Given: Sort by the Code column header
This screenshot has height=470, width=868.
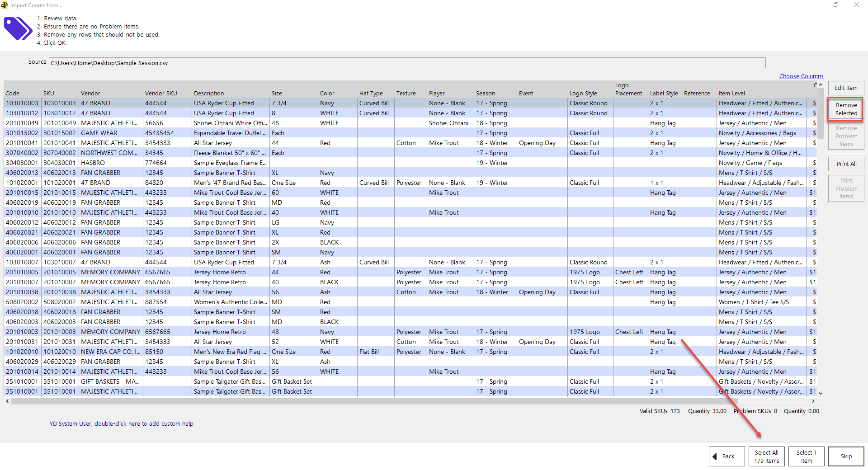Looking at the screenshot, I should pos(13,94).
